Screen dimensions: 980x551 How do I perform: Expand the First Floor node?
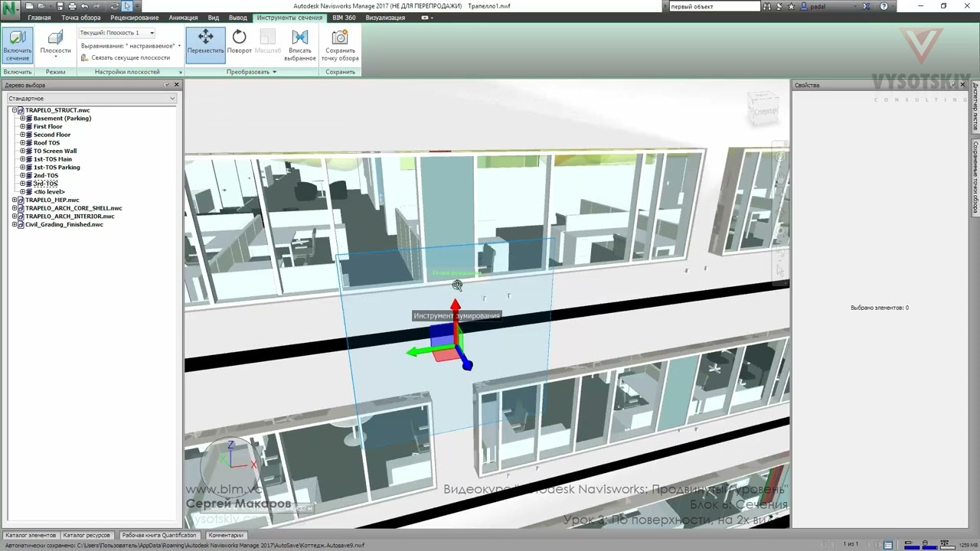[x=22, y=126]
